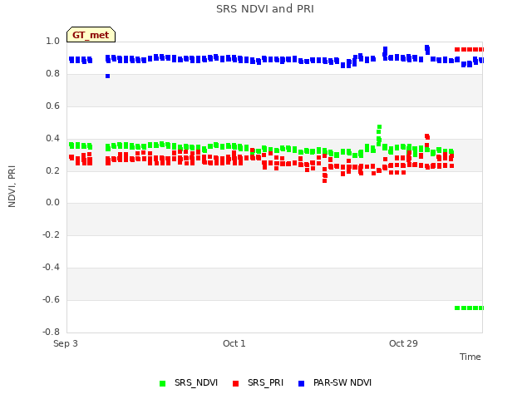Click the NDVI, PRI y-axis label
The image size is (532, 399).
(x=12, y=186)
